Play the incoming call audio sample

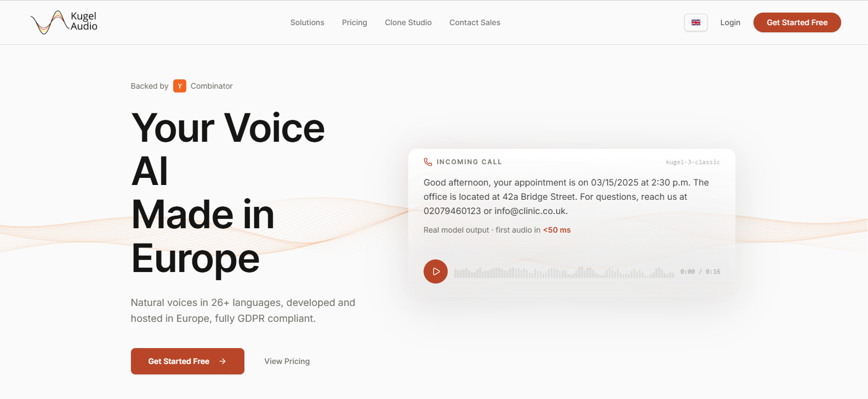436,271
